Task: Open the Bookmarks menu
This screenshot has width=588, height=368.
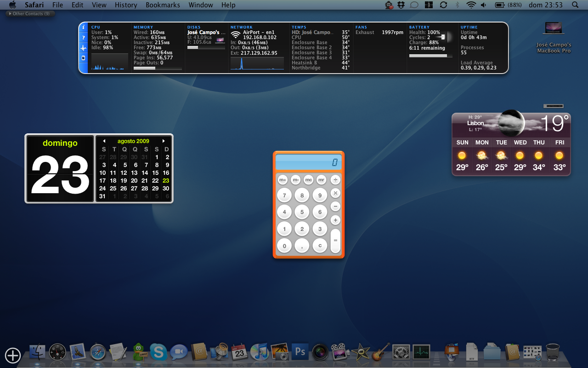Action: [x=162, y=5]
